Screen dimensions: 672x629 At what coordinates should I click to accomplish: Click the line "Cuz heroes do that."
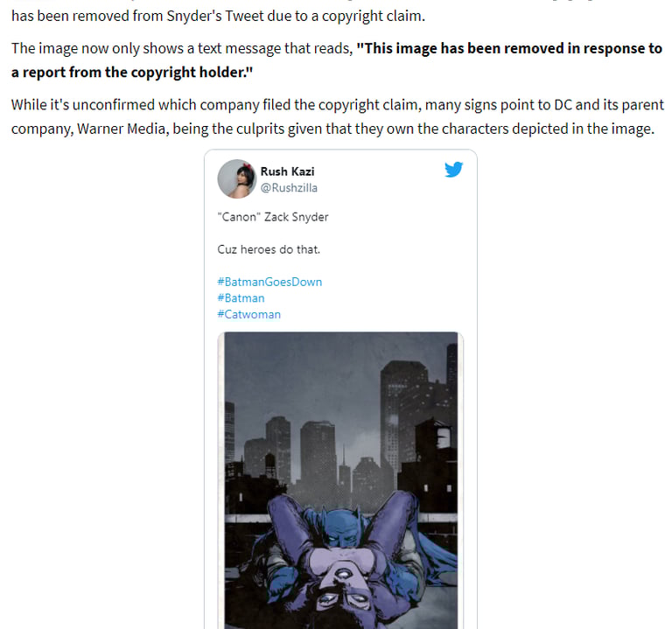pos(269,249)
